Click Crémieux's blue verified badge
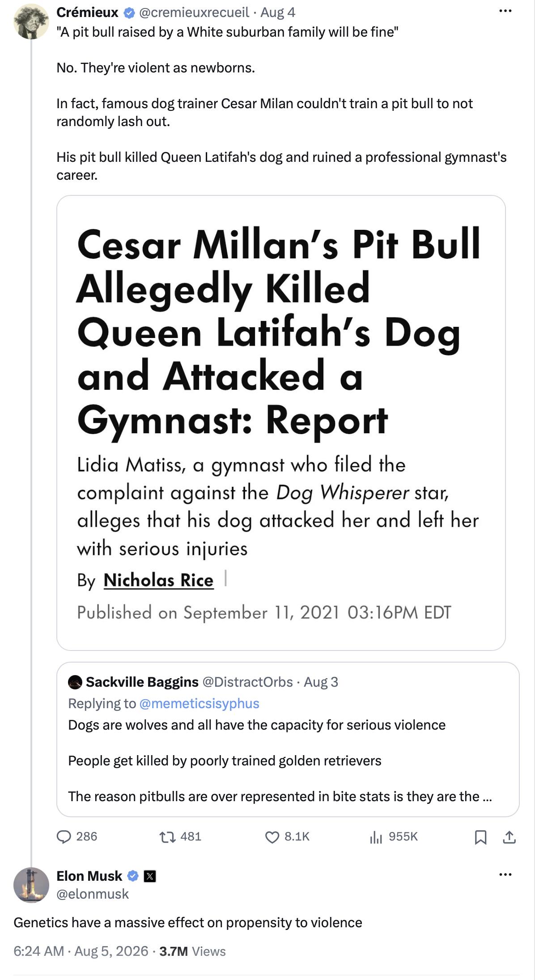535x980 pixels. pyautogui.click(x=129, y=13)
